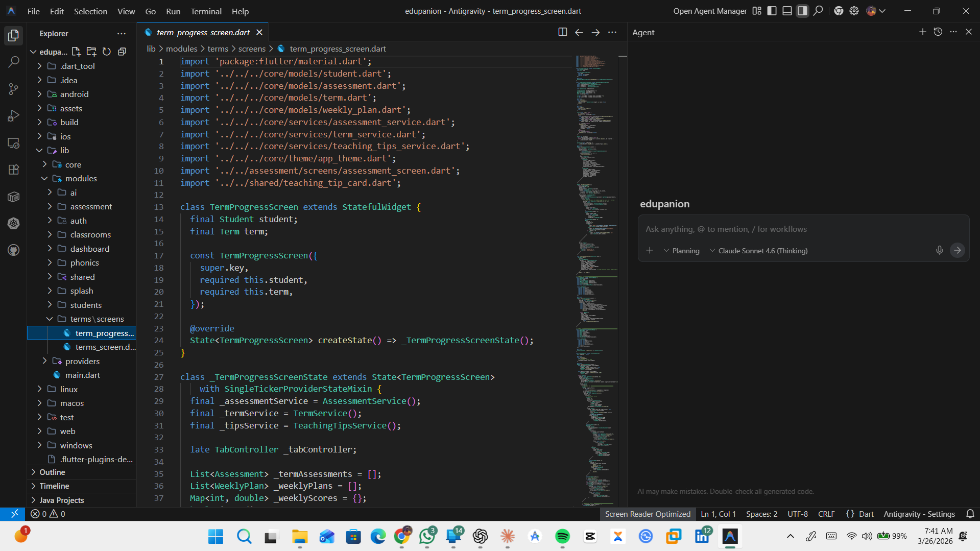980x551 pixels.
Task: Open the Run and Debug view
Action: point(14,116)
